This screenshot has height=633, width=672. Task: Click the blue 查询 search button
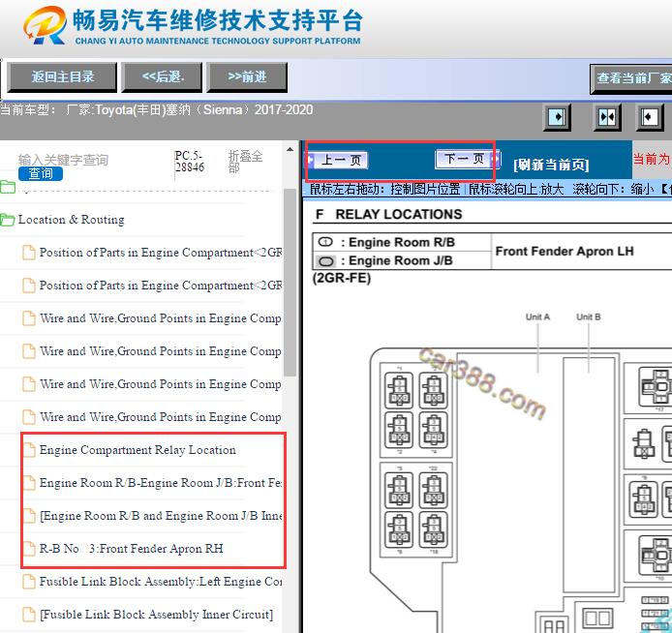tap(41, 173)
